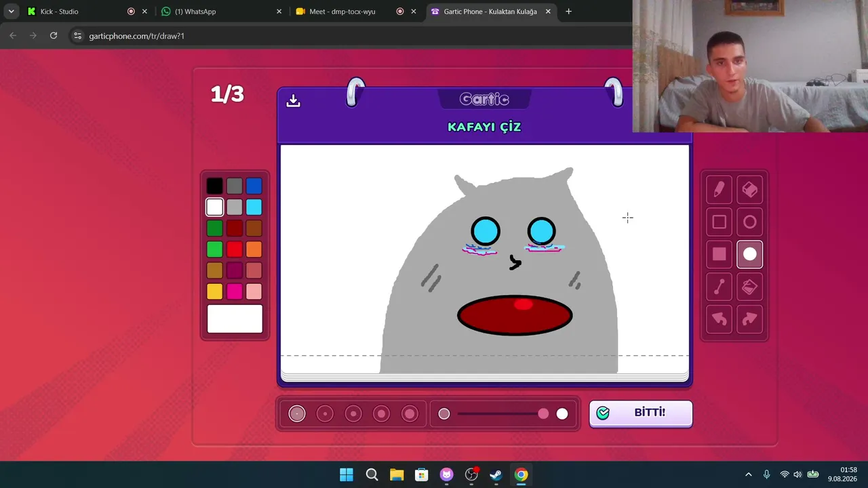Pick the filled ellipse shape tool

tap(749, 254)
